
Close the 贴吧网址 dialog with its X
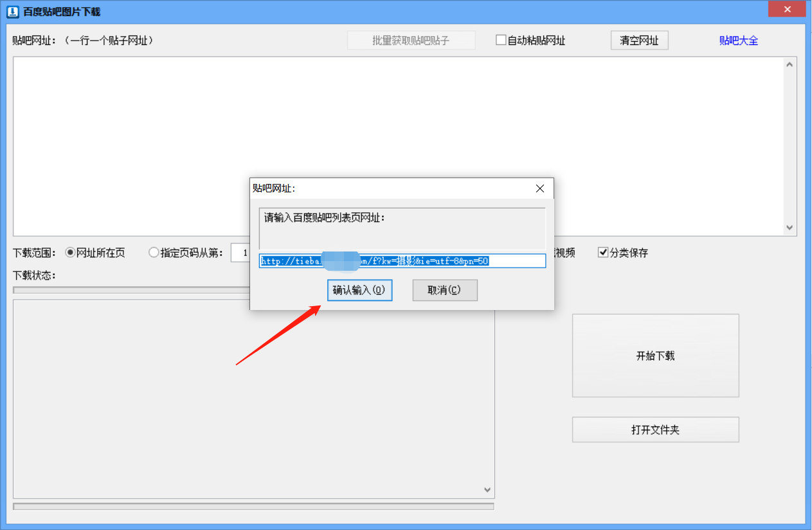[539, 188]
